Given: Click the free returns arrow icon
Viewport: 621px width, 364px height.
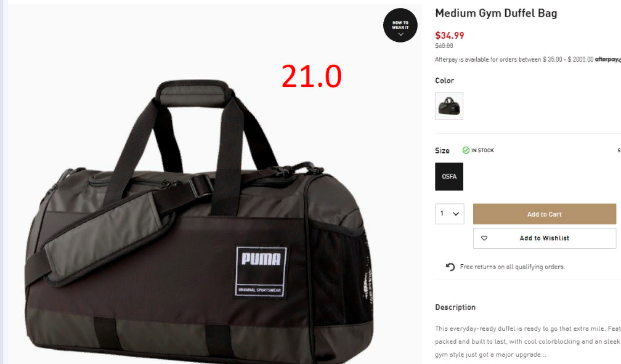Looking at the screenshot, I should tap(450, 267).
